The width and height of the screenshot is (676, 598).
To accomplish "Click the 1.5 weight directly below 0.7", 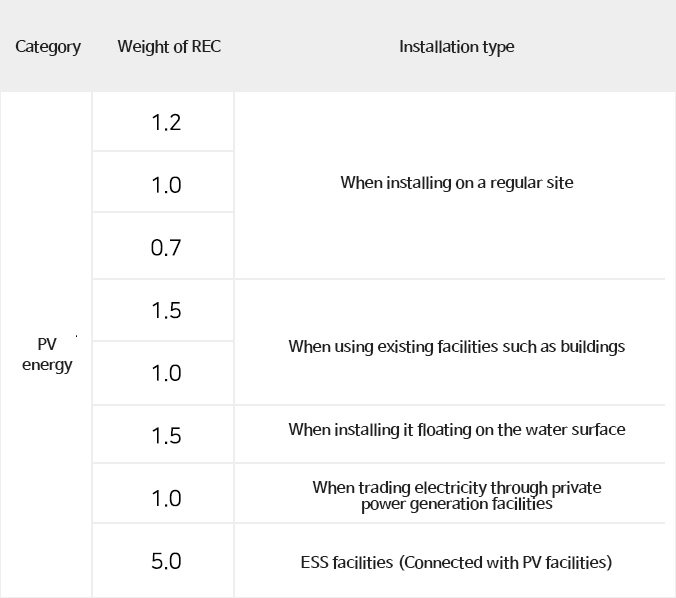I will coord(166,311).
